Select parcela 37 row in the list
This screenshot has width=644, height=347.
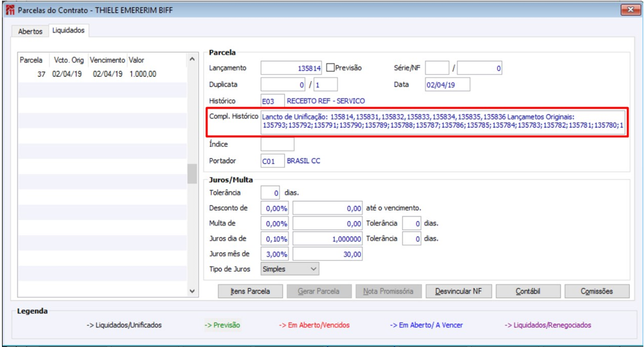pyautogui.click(x=103, y=74)
